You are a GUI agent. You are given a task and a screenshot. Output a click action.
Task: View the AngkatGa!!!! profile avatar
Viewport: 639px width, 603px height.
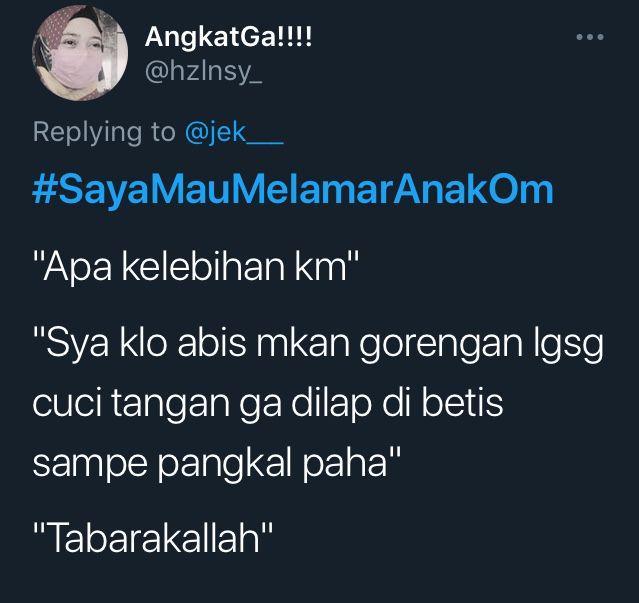(x=80, y=53)
